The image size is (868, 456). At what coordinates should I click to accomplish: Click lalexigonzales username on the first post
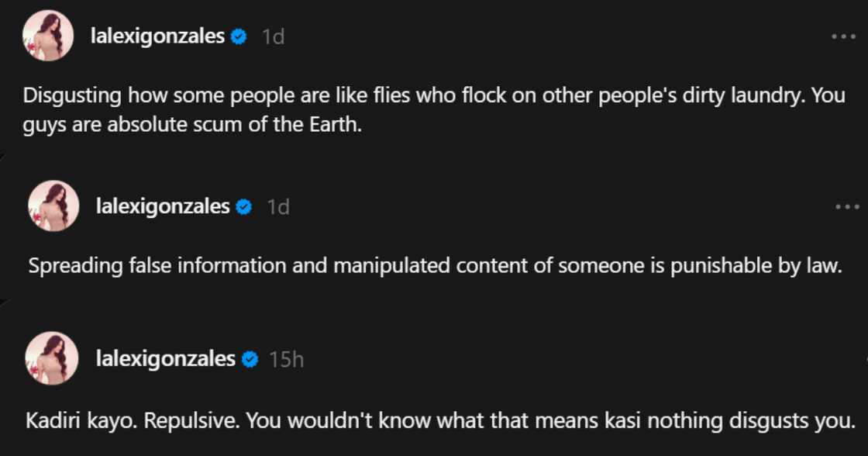157,36
